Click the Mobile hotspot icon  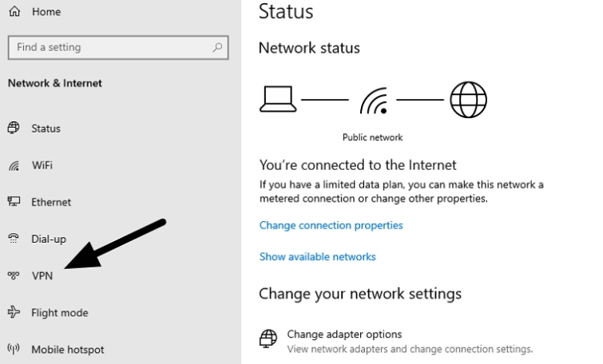click(x=14, y=349)
